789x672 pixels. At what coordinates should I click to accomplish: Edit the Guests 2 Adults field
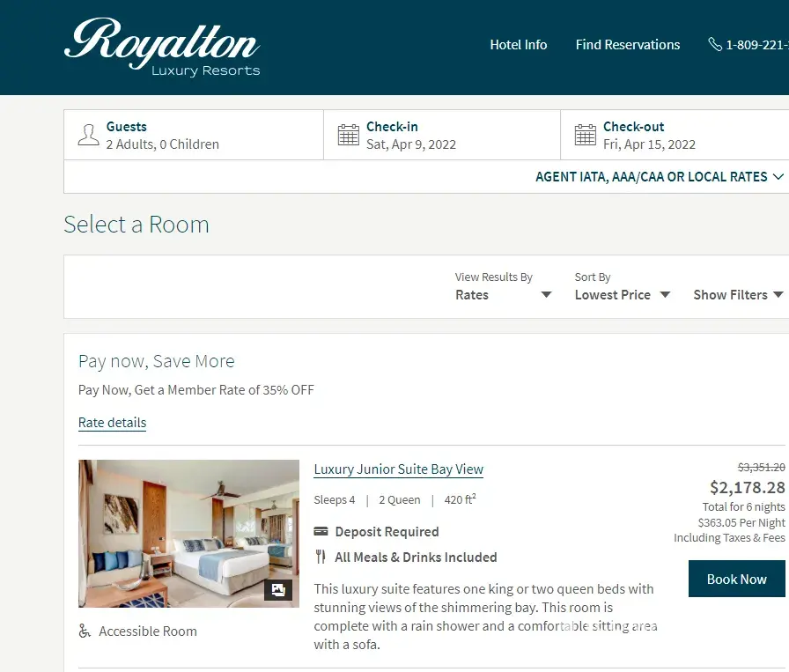194,135
